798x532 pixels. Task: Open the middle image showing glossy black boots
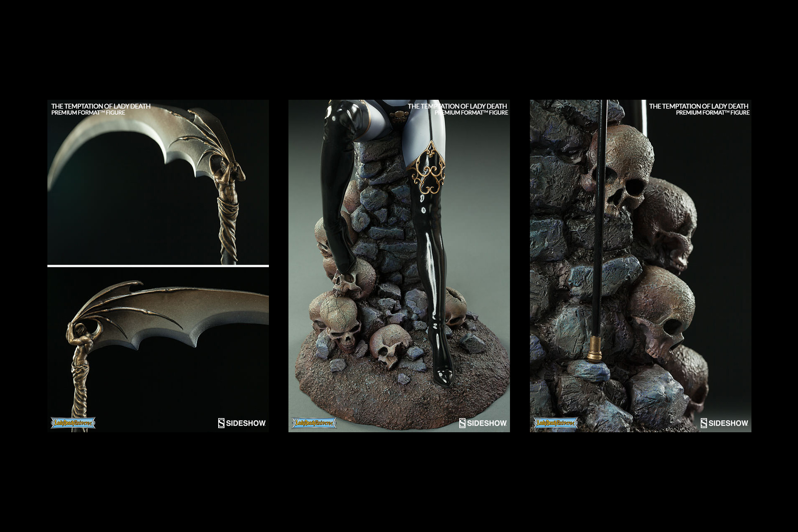[399, 266]
